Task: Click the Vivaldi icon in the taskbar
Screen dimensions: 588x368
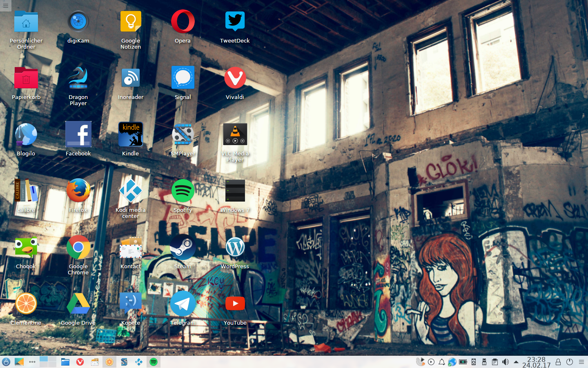Action: point(80,362)
